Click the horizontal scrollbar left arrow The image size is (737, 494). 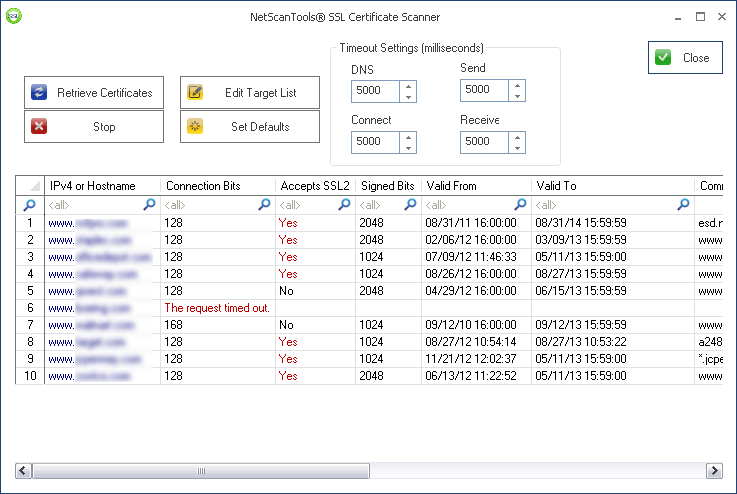[23, 470]
